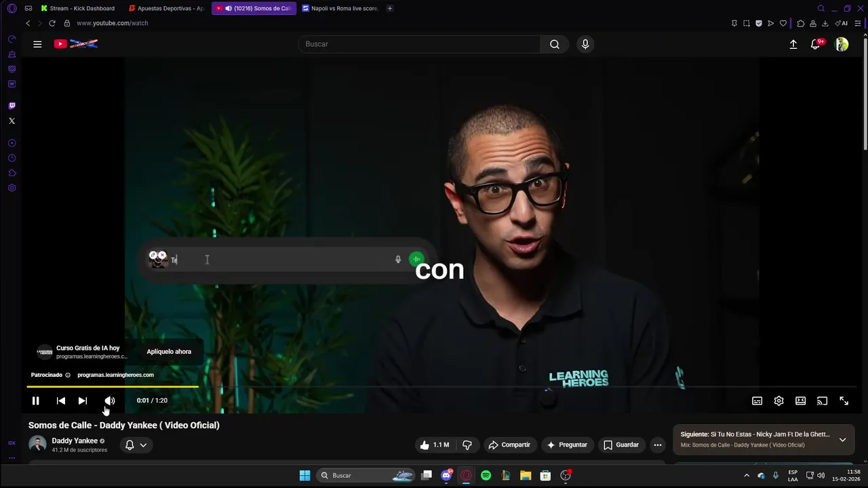Pause the video with the player pause button

coord(35,401)
